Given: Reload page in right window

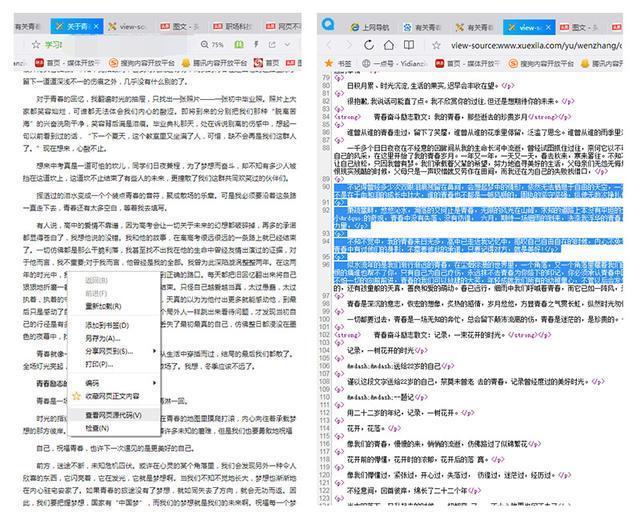Looking at the screenshot, I should pyautogui.click(x=369, y=45).
